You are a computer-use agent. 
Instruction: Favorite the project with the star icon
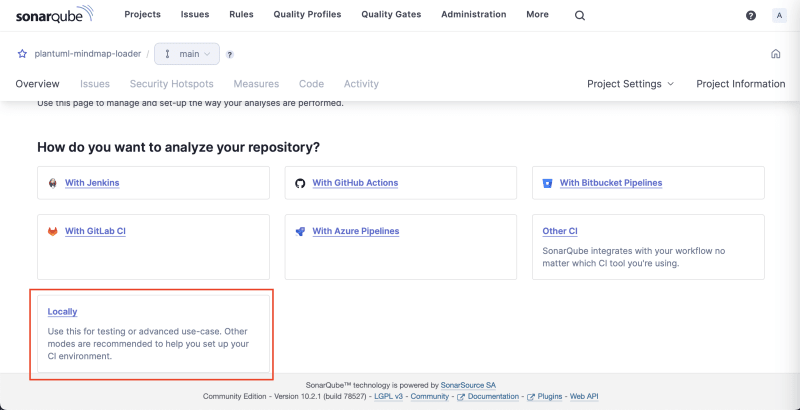(22, 54)
